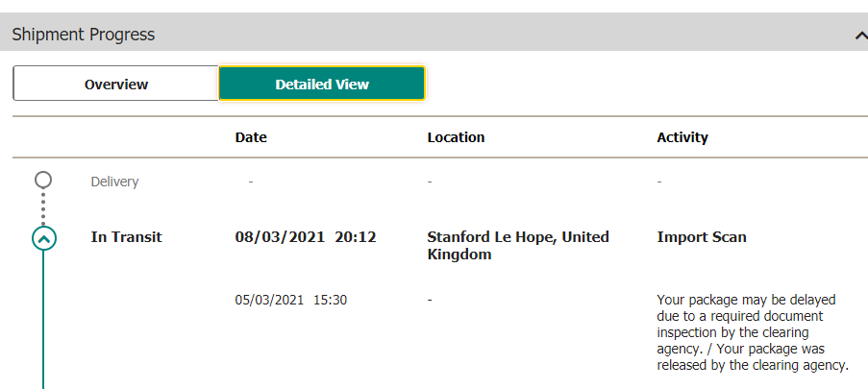Image resolution: width=868 pixels, height=389 pixels.
Task: Click the 08/03/2021 20:12 date entry
Action: coord(306,237)
